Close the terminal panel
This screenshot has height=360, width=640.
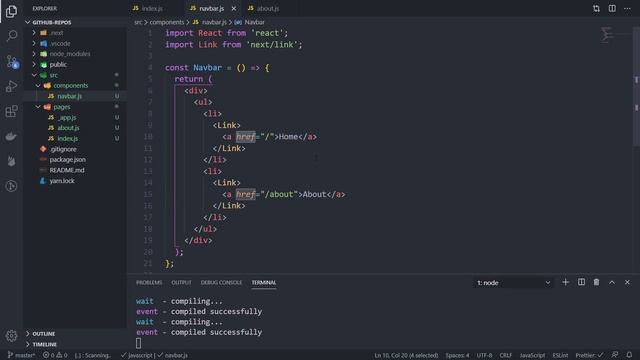pos(627,282)
